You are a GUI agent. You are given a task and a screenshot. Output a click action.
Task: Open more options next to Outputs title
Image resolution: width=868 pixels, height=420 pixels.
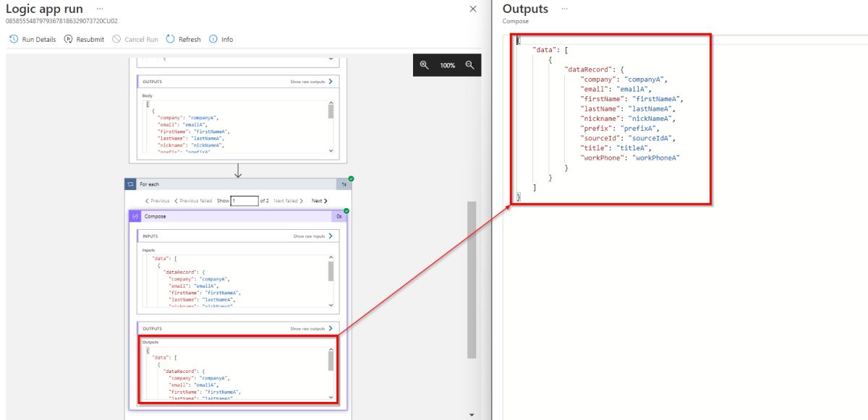[564, 9]
